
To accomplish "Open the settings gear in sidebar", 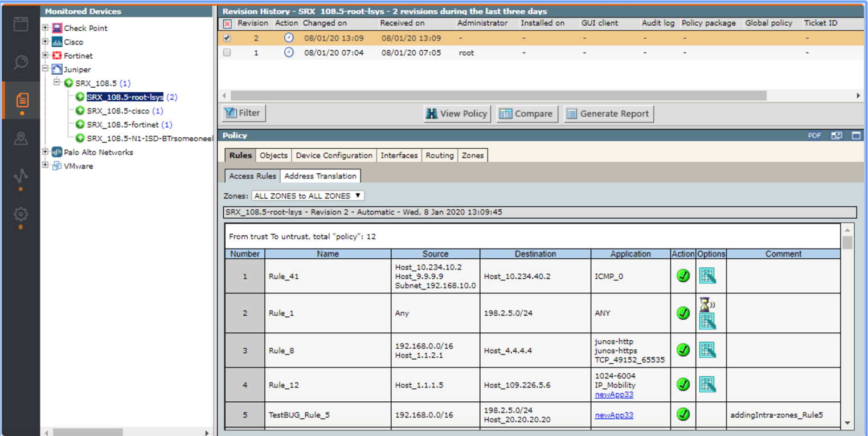I will 21,214.
